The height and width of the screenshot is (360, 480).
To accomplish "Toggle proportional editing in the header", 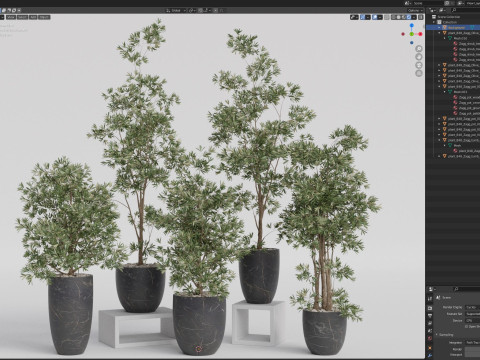I will 216,11.
